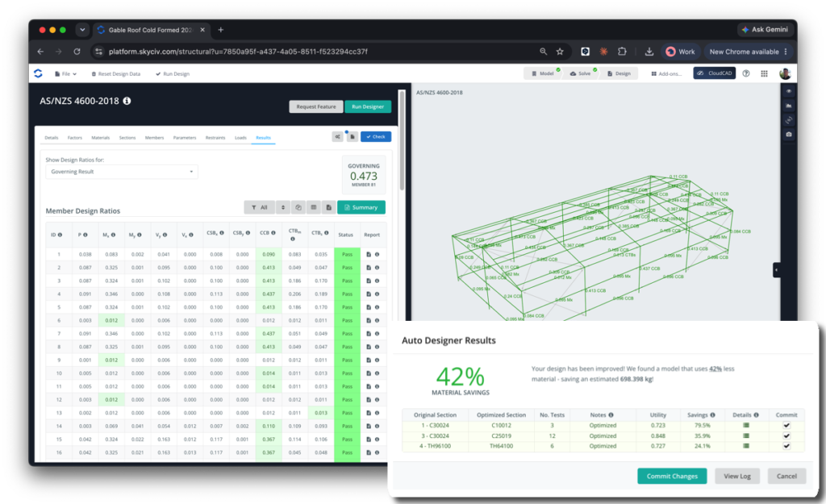Click the Request Feature button
Image resolution: width=826 pixels, height=504 pixels.
[316, 106]
